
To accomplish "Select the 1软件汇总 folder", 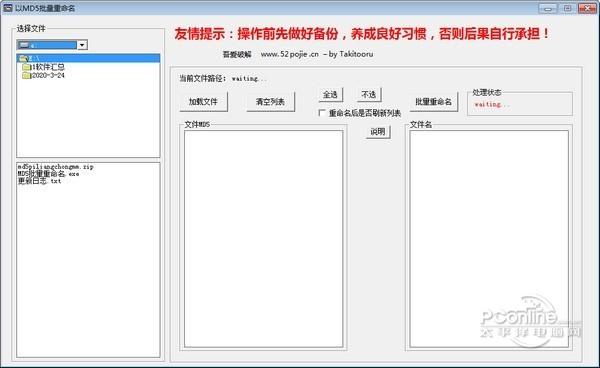I will tap(49, 67).
